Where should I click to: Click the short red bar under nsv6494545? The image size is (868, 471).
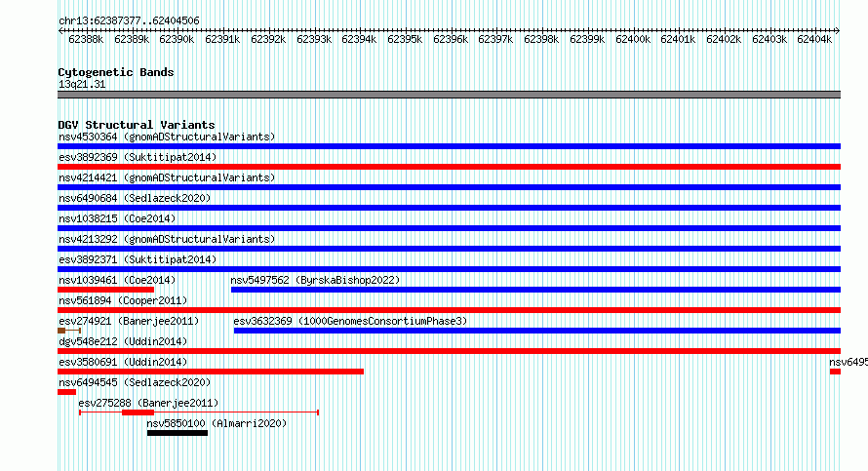pyautogui.click(x=66, y=392)
